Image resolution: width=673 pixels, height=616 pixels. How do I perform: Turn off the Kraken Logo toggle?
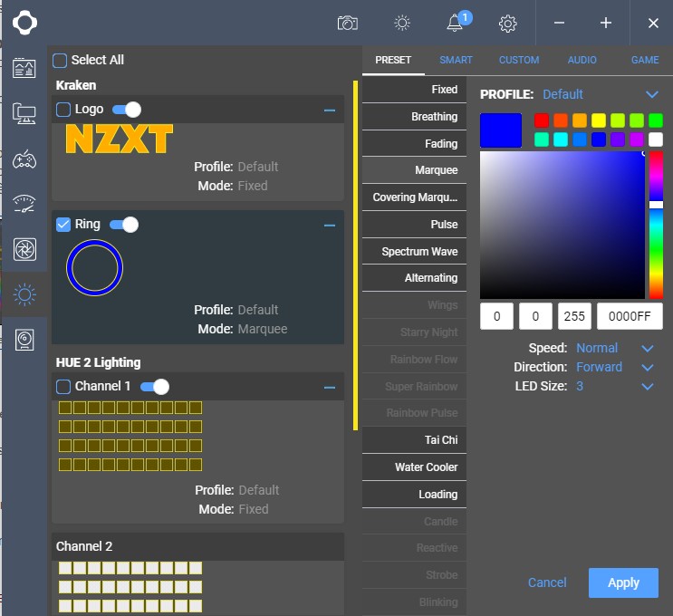point(127,110)
